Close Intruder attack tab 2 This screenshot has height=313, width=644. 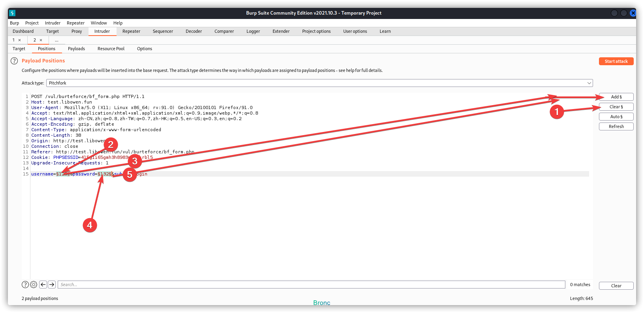coord(41,40)
